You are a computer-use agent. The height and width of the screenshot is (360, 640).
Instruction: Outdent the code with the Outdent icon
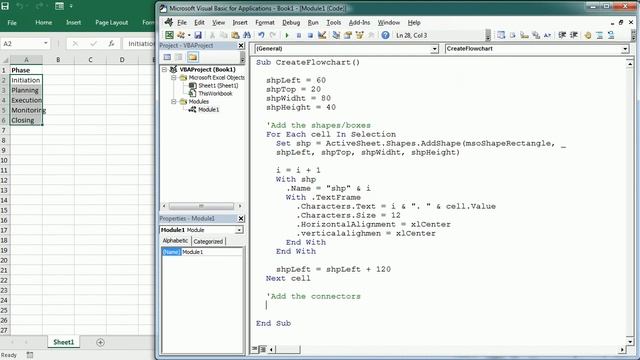tap(573, 36)
